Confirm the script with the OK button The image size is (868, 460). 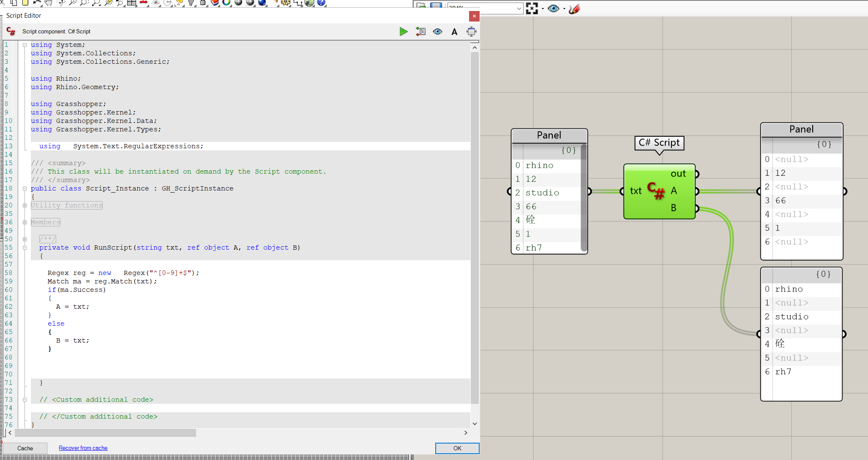tap(457, 448)
